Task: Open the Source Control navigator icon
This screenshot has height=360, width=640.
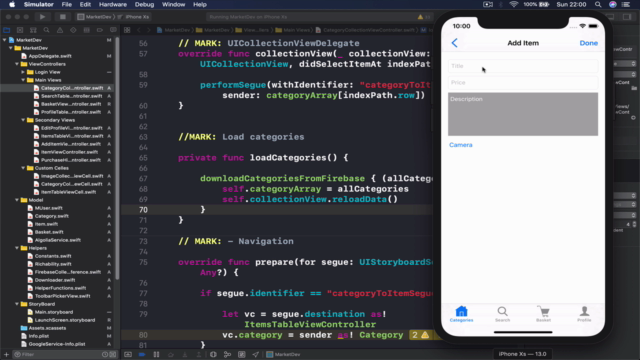Action: (20, 30)
